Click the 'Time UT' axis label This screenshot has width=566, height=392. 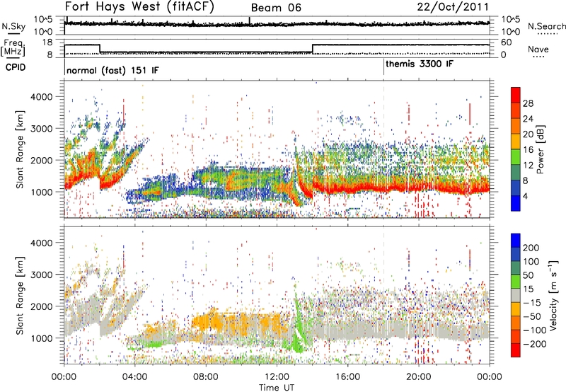(277, 387)
